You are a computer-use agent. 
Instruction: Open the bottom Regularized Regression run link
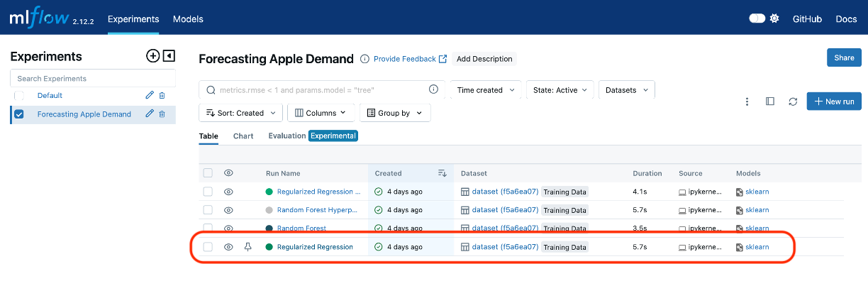tap(315, 247)
